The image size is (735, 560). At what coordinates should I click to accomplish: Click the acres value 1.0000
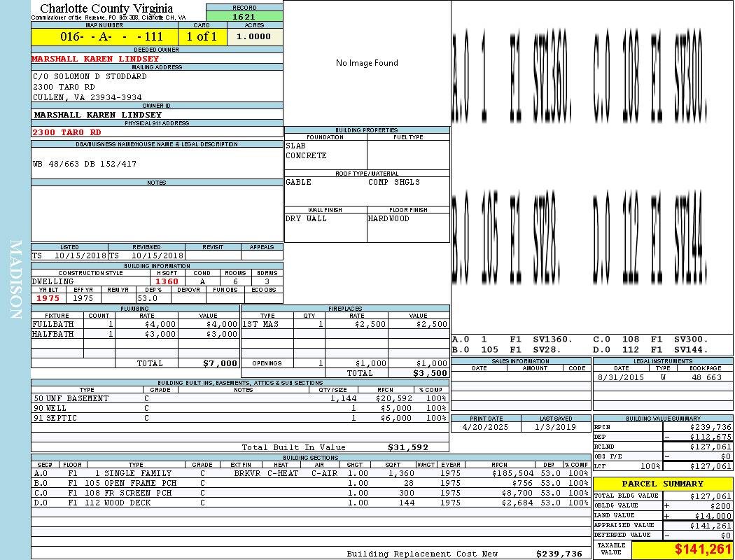tap(253, 36)
